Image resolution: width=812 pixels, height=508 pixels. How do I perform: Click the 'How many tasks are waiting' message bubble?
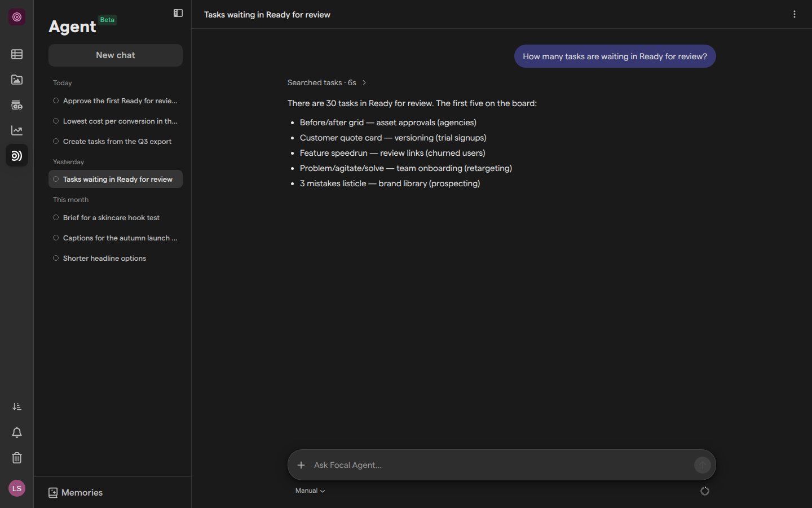coord(615,56)
